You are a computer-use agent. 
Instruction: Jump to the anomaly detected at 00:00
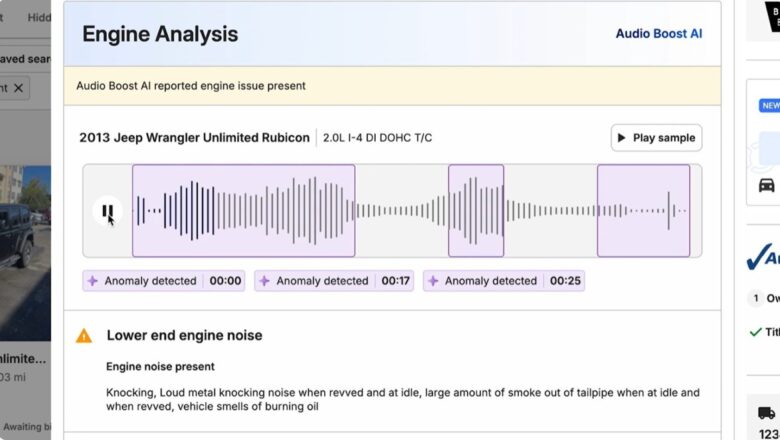164,281
